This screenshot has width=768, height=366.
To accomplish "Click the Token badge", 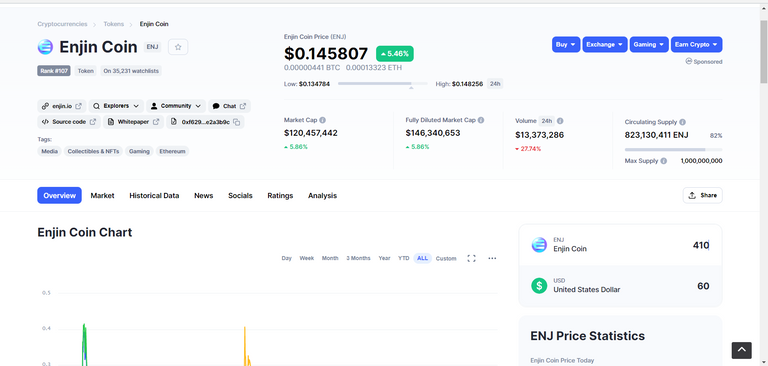I will (x=86, y=71).
